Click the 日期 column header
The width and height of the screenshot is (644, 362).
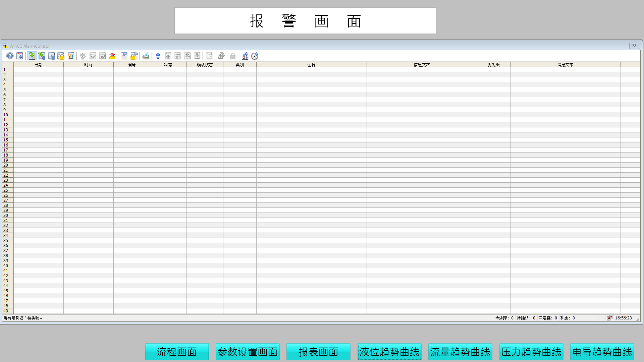coord(38,65)
